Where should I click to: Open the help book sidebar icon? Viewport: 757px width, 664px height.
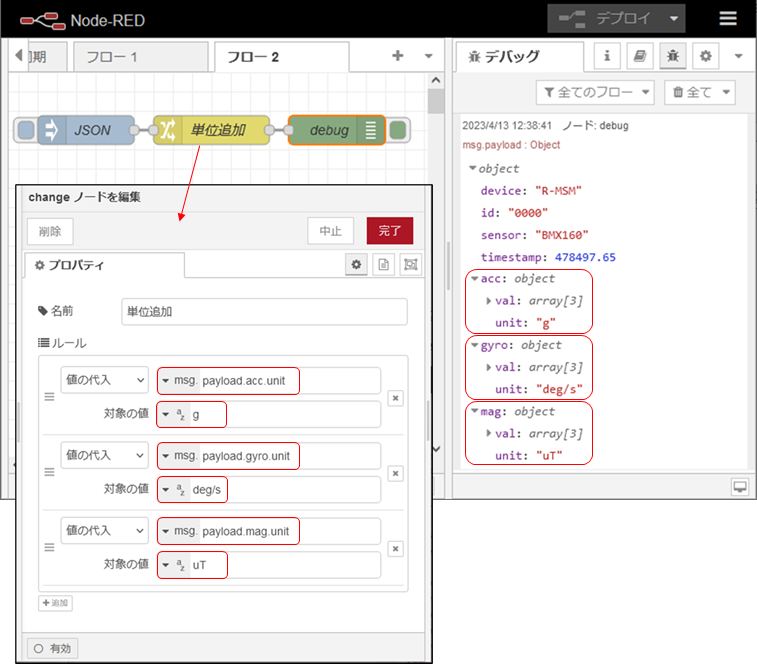click(639, 56)
